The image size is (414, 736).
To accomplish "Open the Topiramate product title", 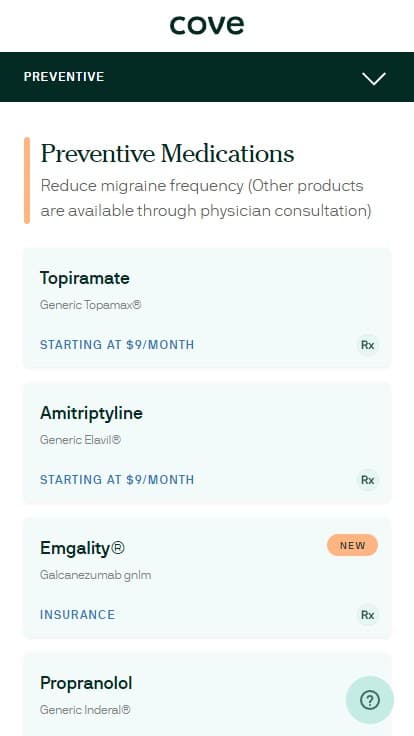I will [x=85, y=278].
